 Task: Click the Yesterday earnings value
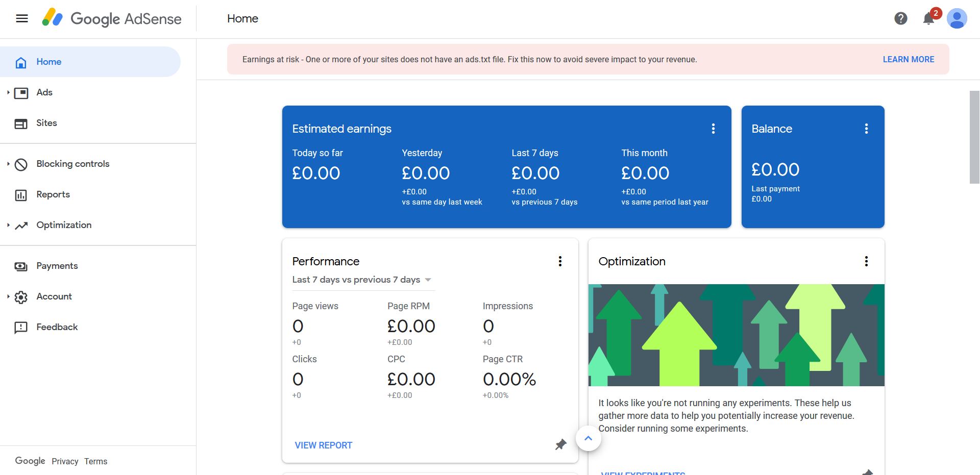tap(426, 173)
